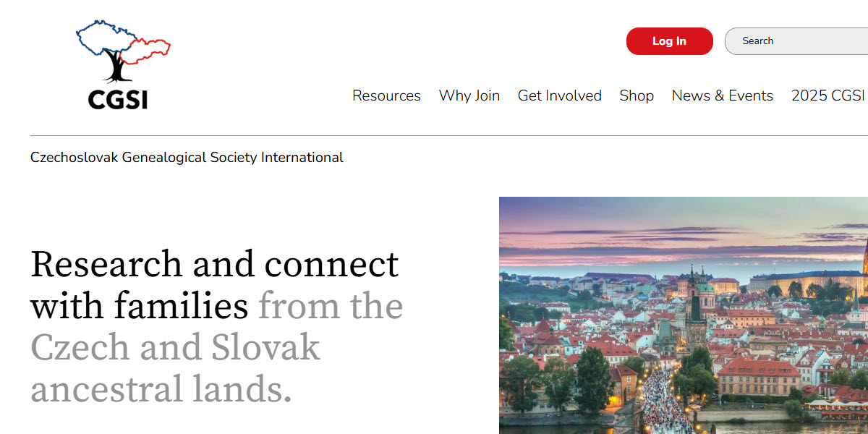Click the headline starting with Research and connect

213,264
